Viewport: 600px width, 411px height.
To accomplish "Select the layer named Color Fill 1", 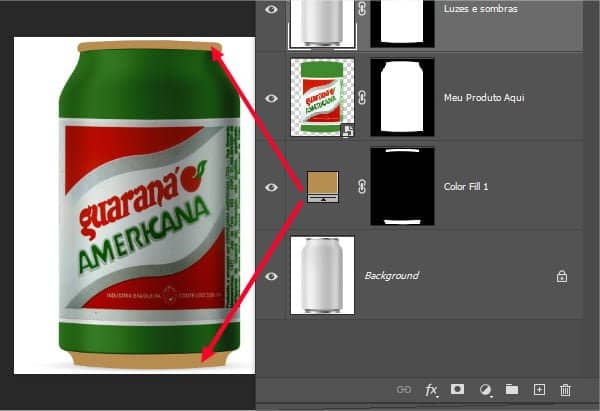I will point(466,187).
